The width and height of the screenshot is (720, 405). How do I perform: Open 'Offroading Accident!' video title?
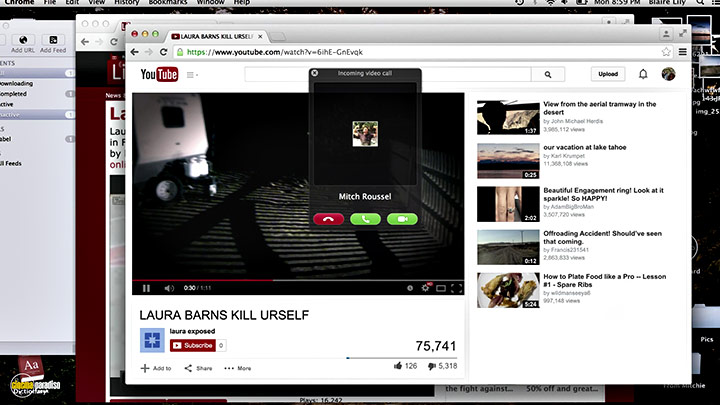[602, 237]
